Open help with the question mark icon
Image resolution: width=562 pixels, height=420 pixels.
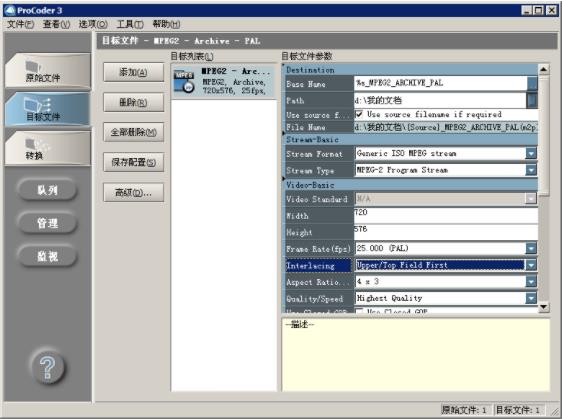[48, 367]
